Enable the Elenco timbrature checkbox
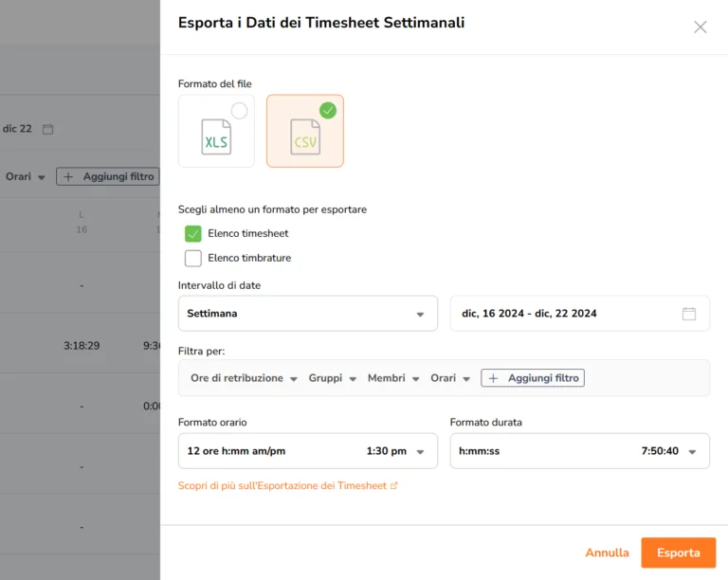 coord(193,258)
